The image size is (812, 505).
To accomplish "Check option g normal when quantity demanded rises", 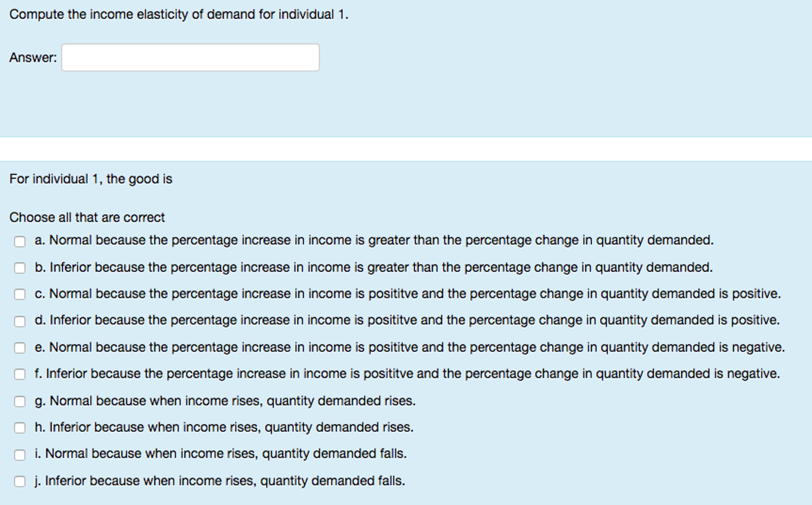I will 19,402.
